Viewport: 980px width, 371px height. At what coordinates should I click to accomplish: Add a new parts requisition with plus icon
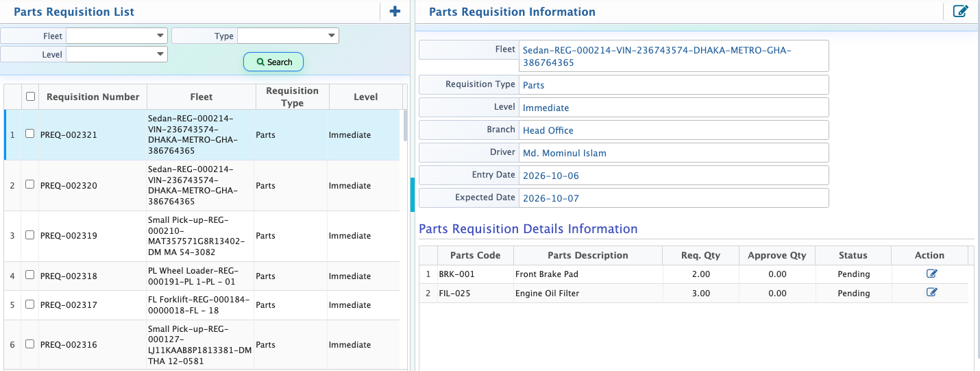[x=394, y=11]
